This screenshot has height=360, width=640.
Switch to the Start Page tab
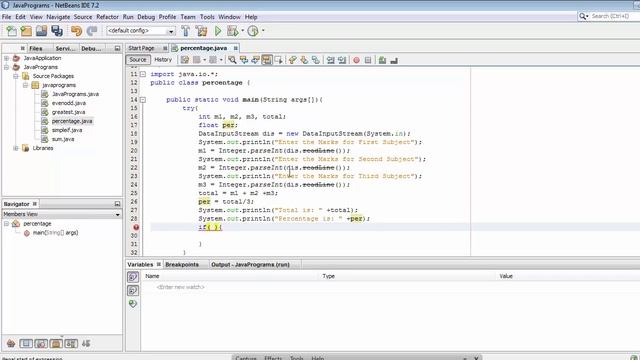pos(141,48)
